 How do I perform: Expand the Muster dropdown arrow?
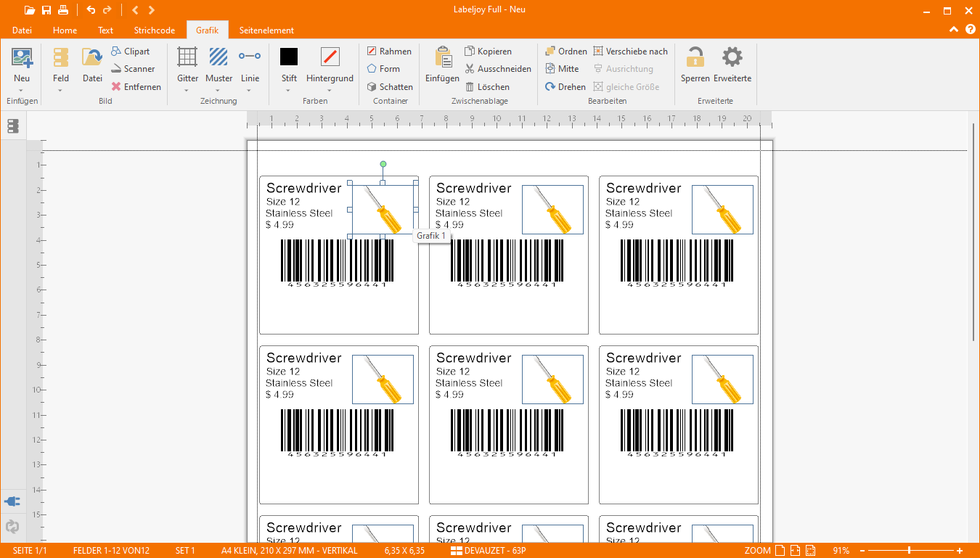pos(219,91)
